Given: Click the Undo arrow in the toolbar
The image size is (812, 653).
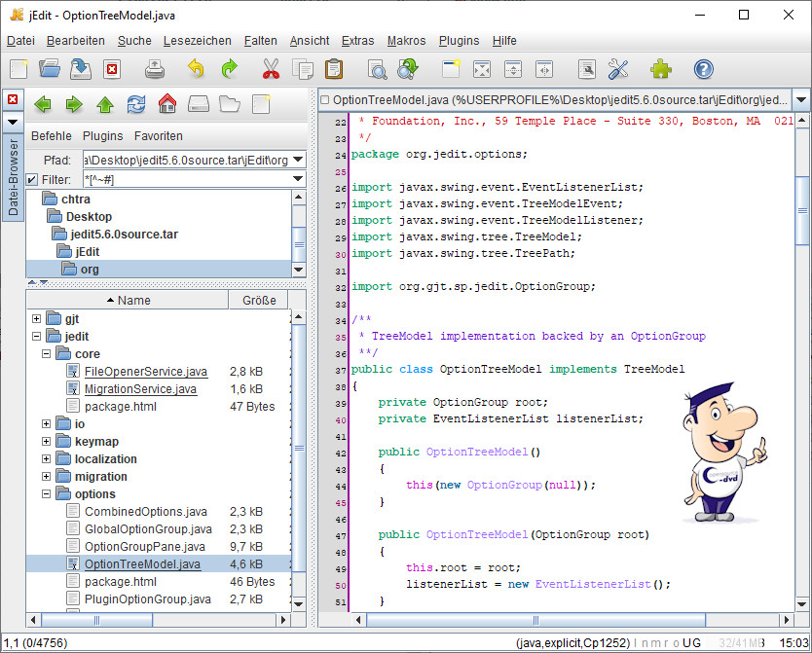Looking at the screenshot, I should [x=196, y=69].
